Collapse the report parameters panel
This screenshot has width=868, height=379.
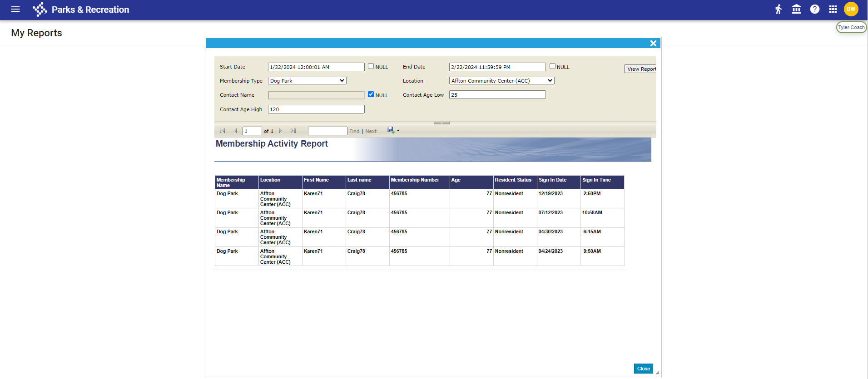(x=441, y=123)
